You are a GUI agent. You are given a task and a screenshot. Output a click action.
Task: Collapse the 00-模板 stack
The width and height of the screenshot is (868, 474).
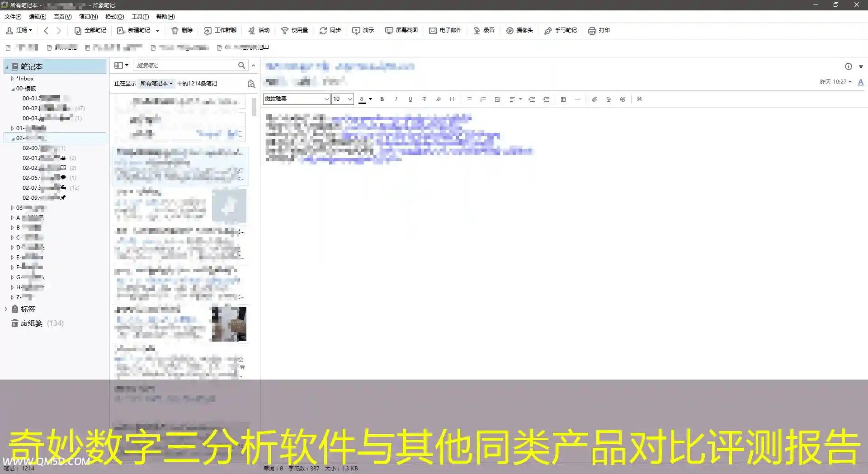click(x=13, y=89)
